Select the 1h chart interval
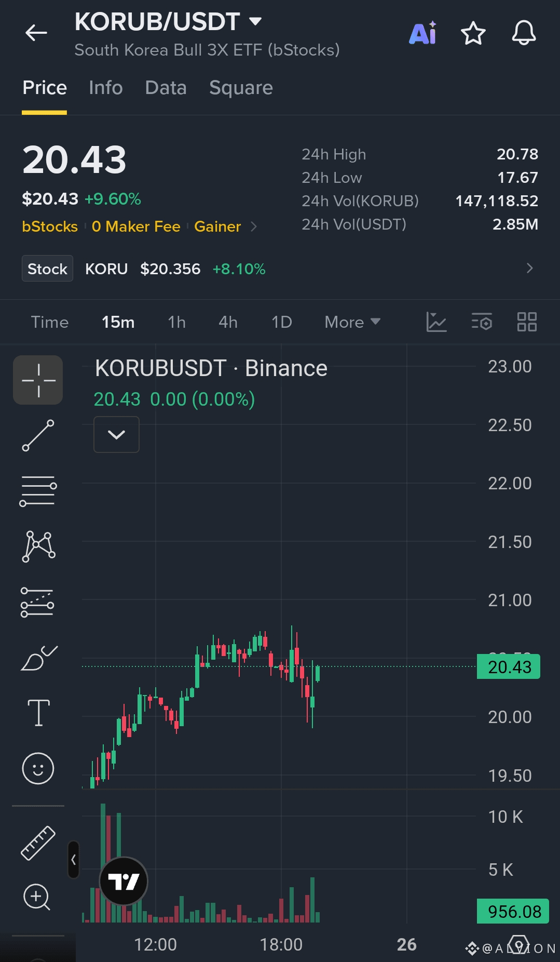The image size is (560, 962). [176, 322]
